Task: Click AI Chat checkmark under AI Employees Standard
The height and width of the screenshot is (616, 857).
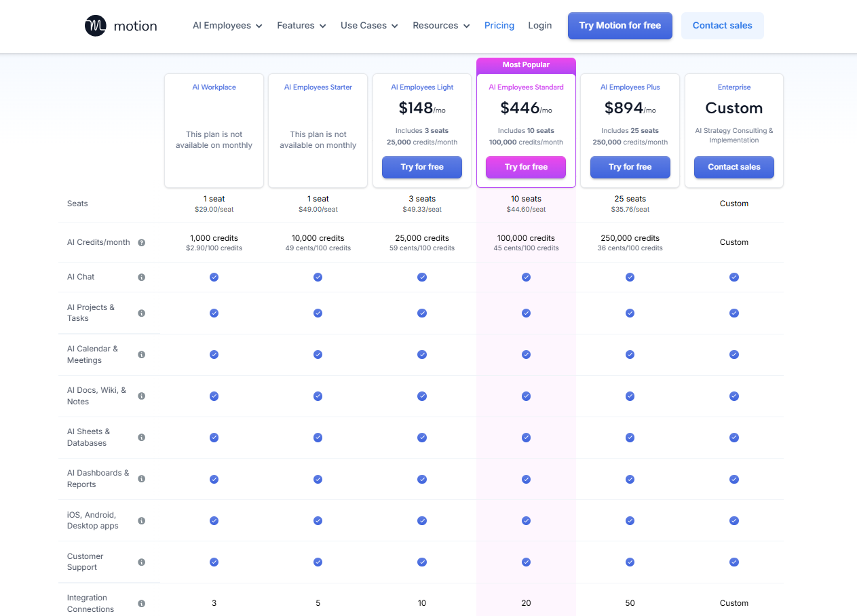Action: pyautogui.click(x=526, y=277)
